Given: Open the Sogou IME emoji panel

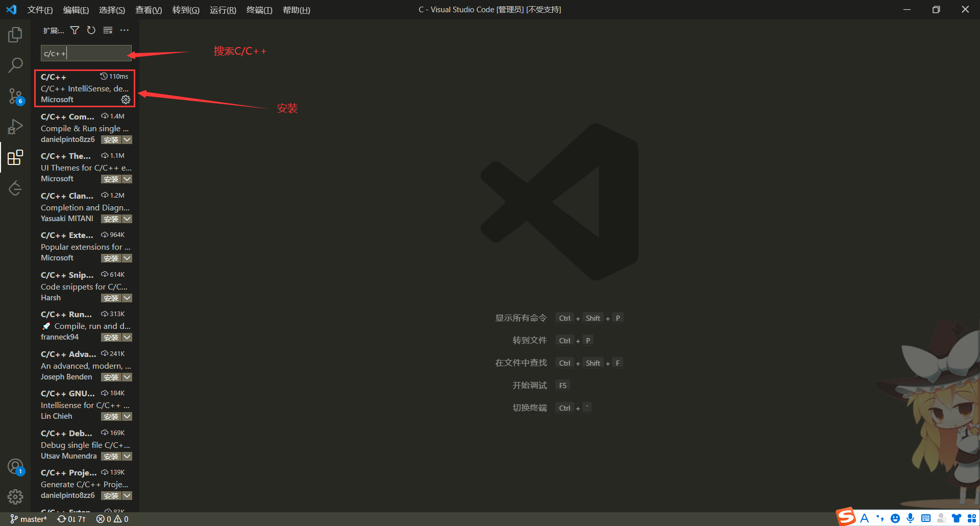Looking at the screenshot, I should (895, 518).
